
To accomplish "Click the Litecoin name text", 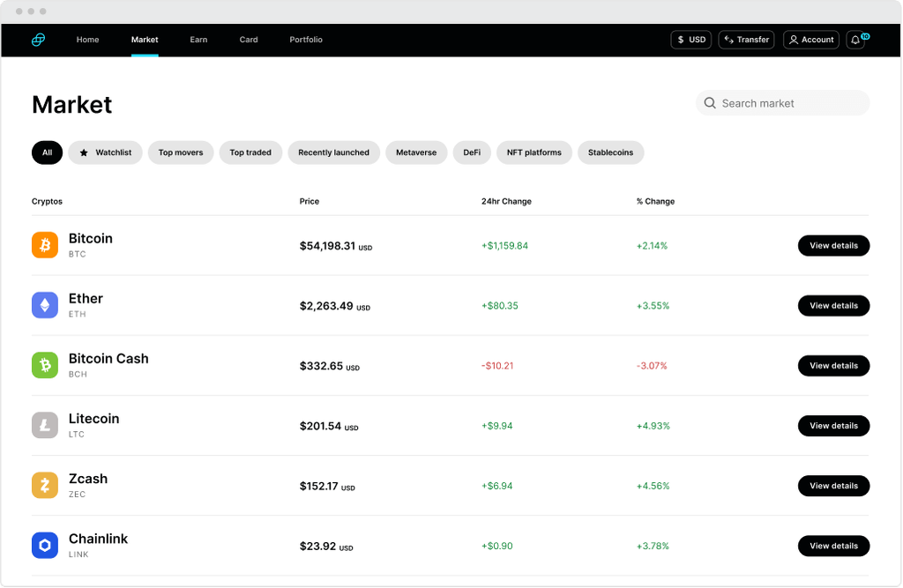I will point(93,419).
